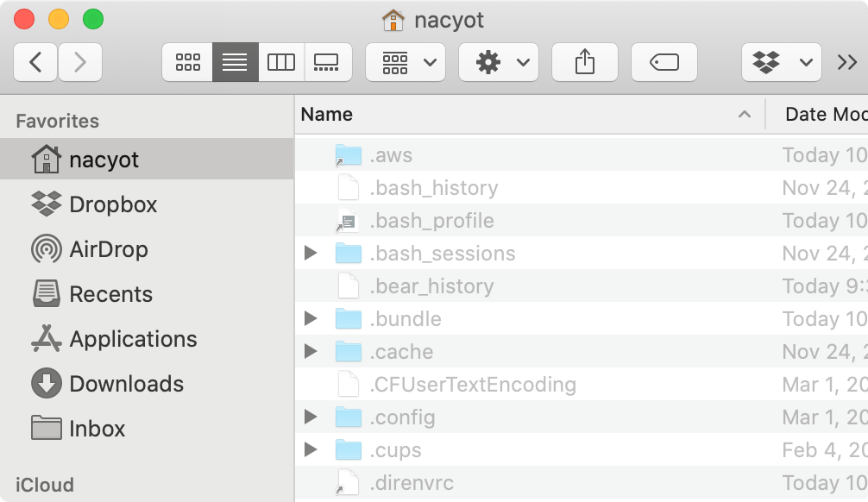Sort by the Name column header

coord(518,115)
